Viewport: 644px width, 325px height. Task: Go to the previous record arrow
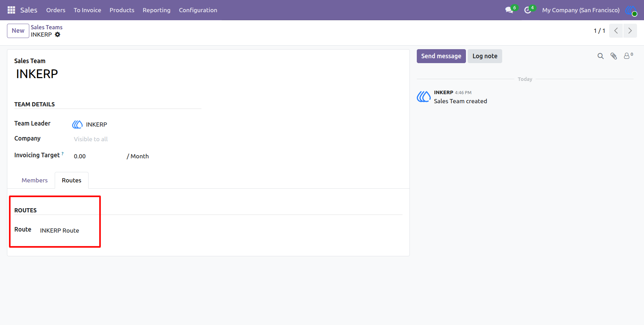click(616, 31)
